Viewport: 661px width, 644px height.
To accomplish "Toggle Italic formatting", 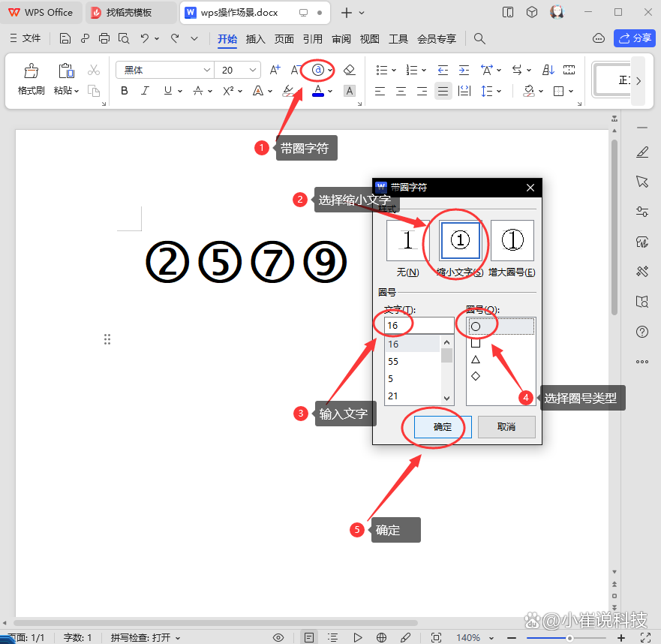I will point(145,91).
